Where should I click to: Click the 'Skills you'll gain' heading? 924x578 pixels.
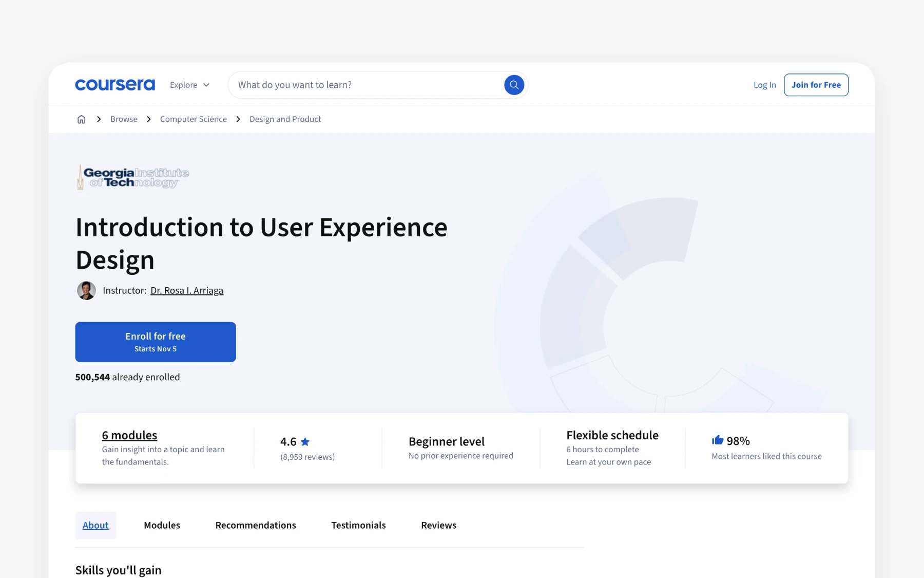tap(118, 570)
